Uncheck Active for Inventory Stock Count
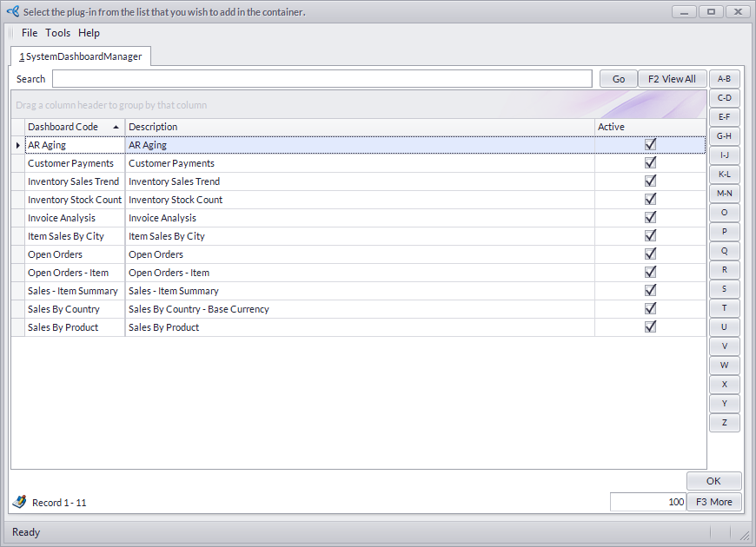 point(650,200)
